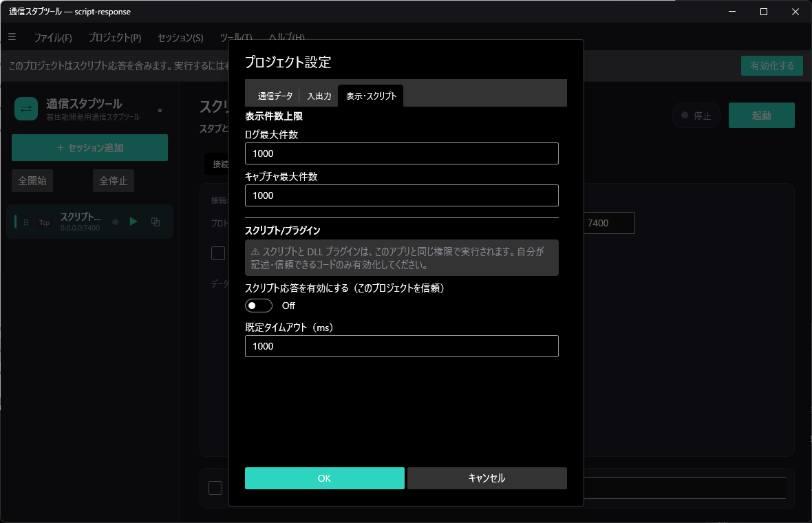Tick the checkbox in the bottom panel
The height and width of the screenshot is (523, 812).
point(215,488)
